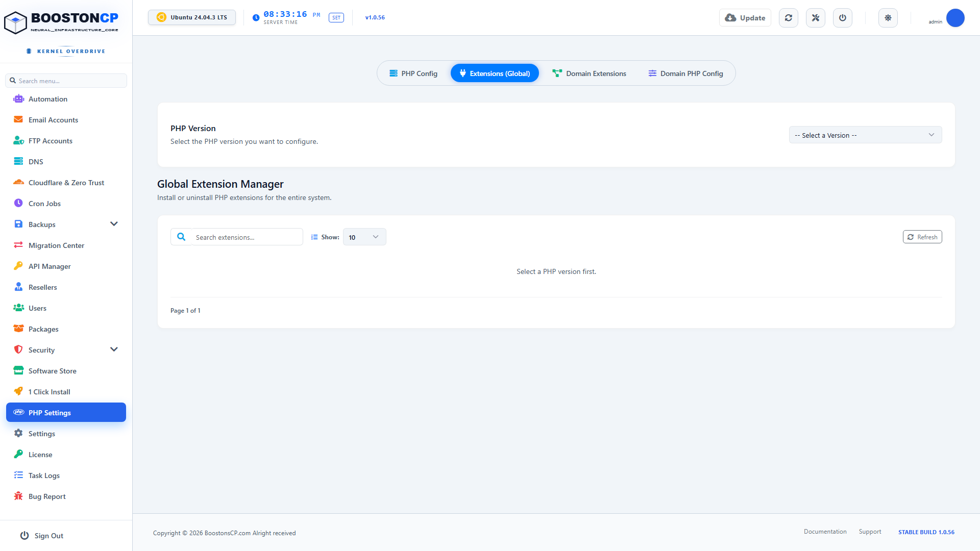Screen dimensions: 980x551
Task: Click the Cloudflare cloud icon
Action: (x=18, y=183)
